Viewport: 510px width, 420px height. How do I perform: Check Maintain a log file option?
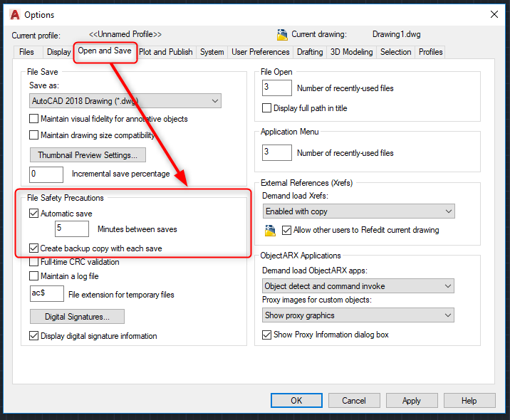pyautogui.click(x=34, y=276)
